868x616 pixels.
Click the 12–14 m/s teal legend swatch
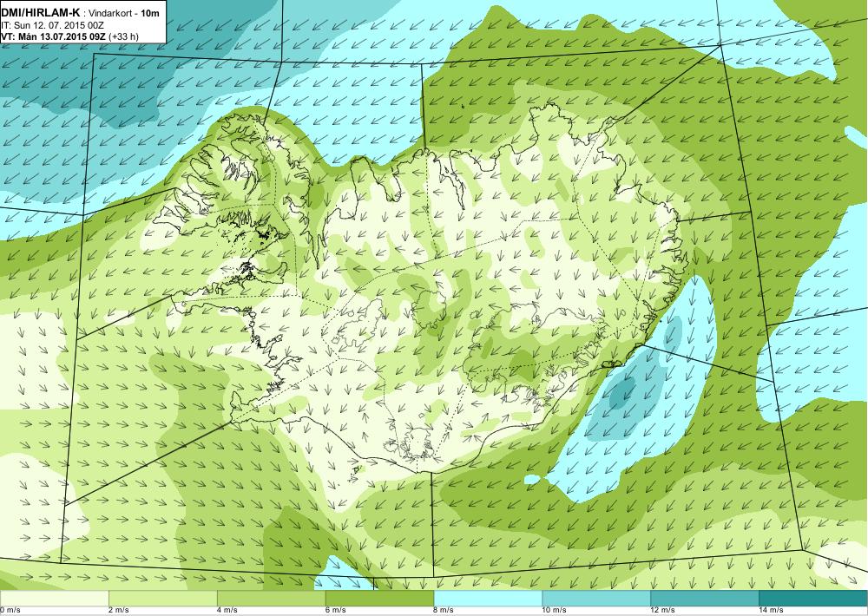[705, 599]
